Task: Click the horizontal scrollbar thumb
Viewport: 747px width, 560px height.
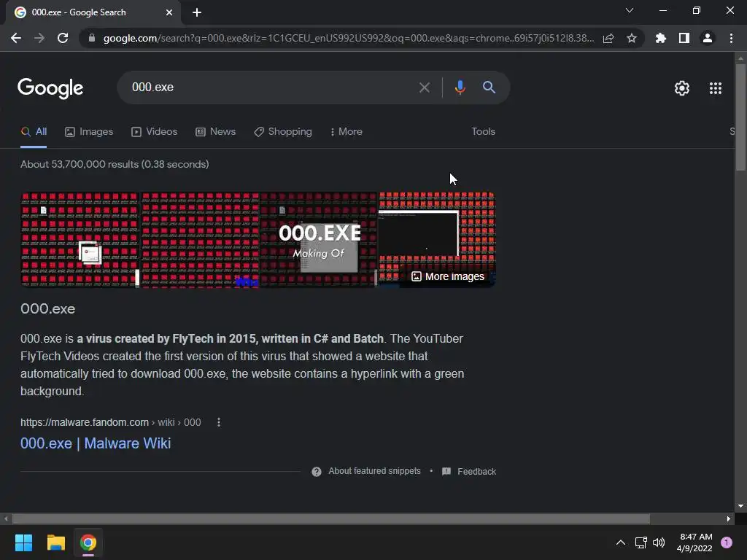Action: 331,518
